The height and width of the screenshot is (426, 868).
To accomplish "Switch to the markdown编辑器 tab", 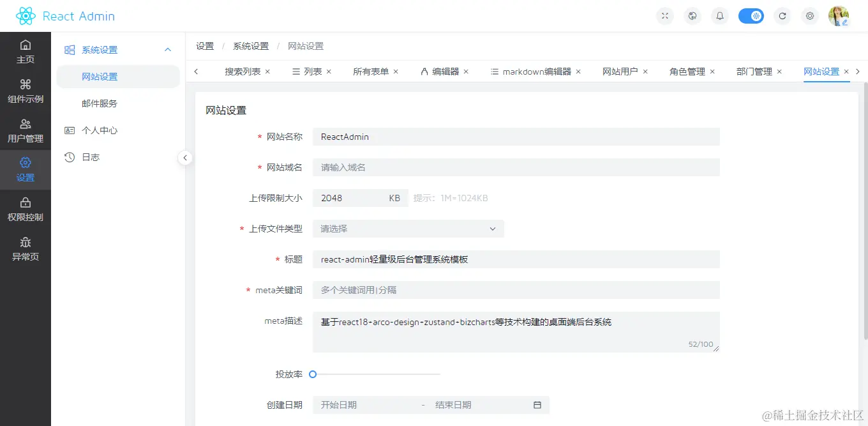I will [534, 71].
